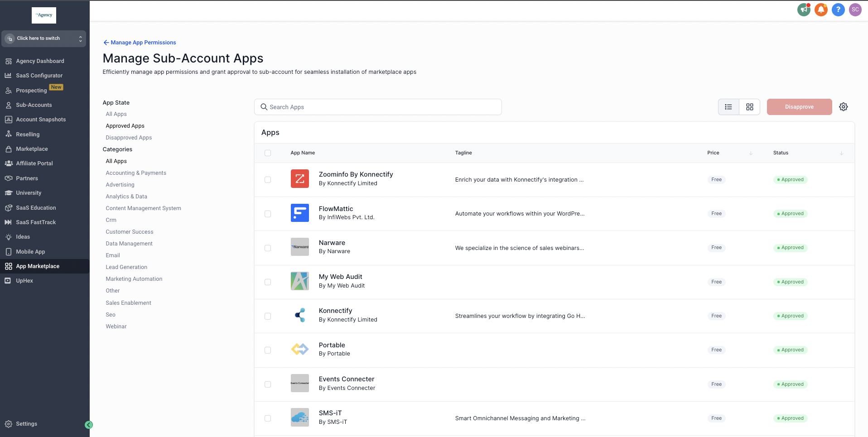Click the Free price tag for Narware
This screenshot has width=868, height=437.
[x=716, y=248]
